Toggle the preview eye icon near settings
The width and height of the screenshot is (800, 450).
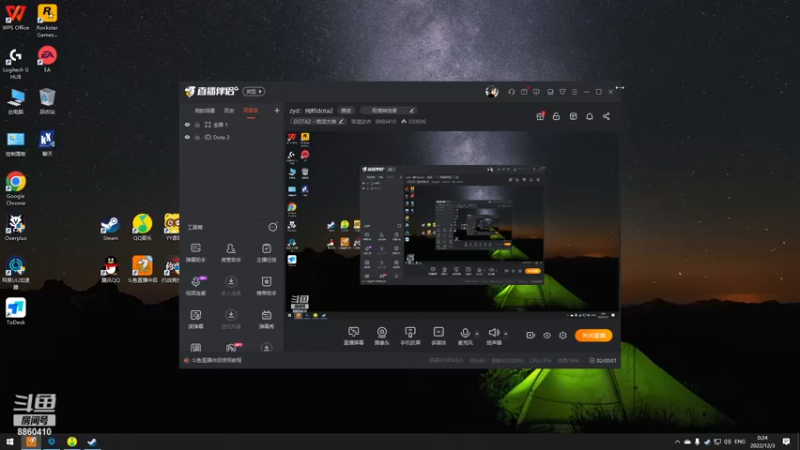pos(547,335)
